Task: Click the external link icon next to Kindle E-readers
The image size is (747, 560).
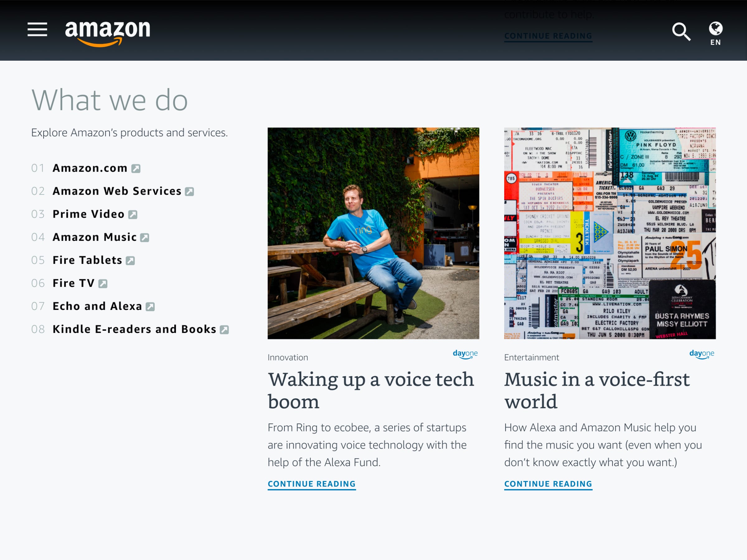Action: coord(226,329)
